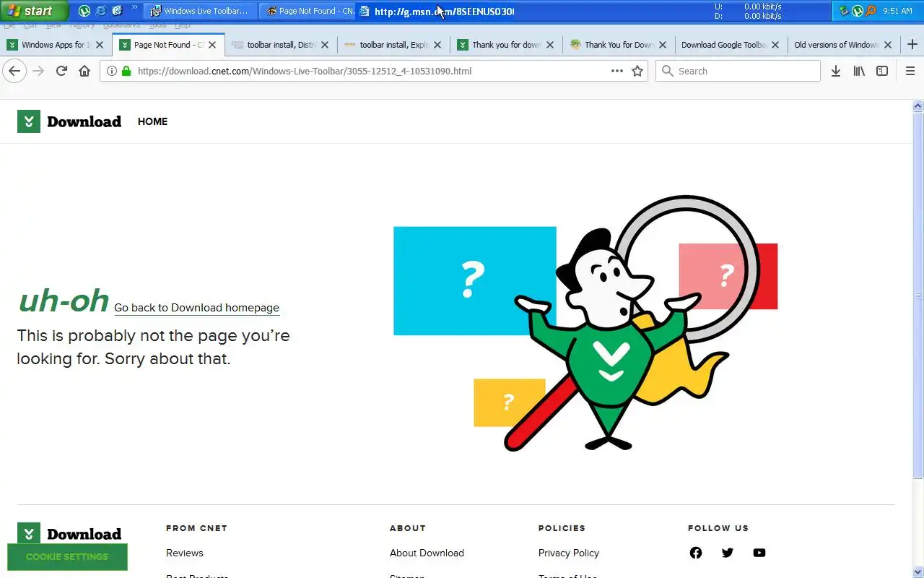This screenshot has width=924, height=578.
Task: Click the scrollbar down arrow
Action: 918,572
